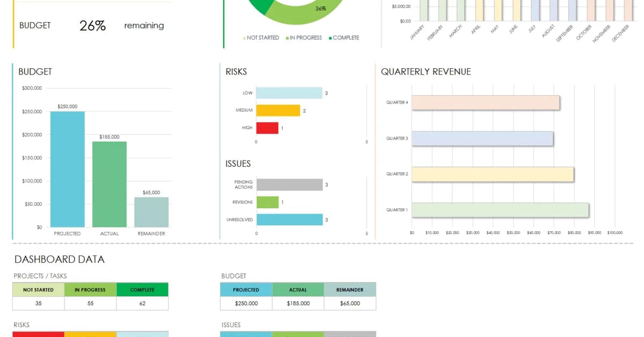Click the red HIGH bar in the Risks chart
Image resolution: width=644 pixels, height=337 pixels.
click(x=267, y=128)
